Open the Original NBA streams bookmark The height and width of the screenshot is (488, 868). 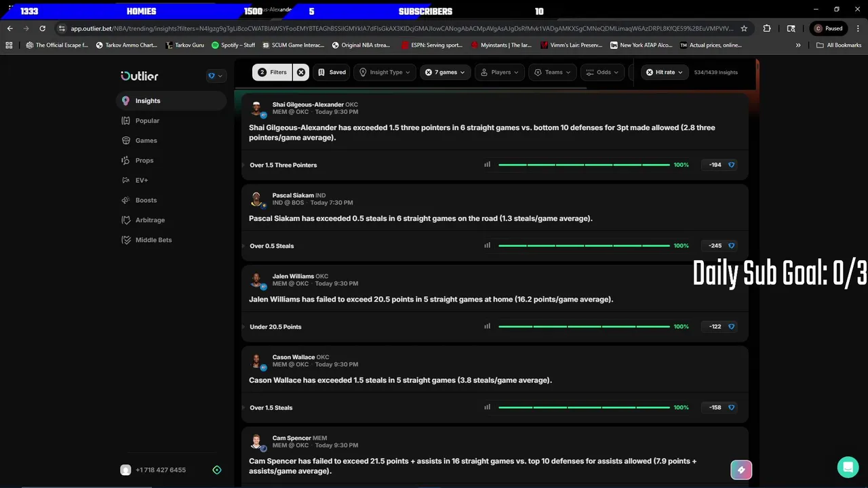point(361,45)
